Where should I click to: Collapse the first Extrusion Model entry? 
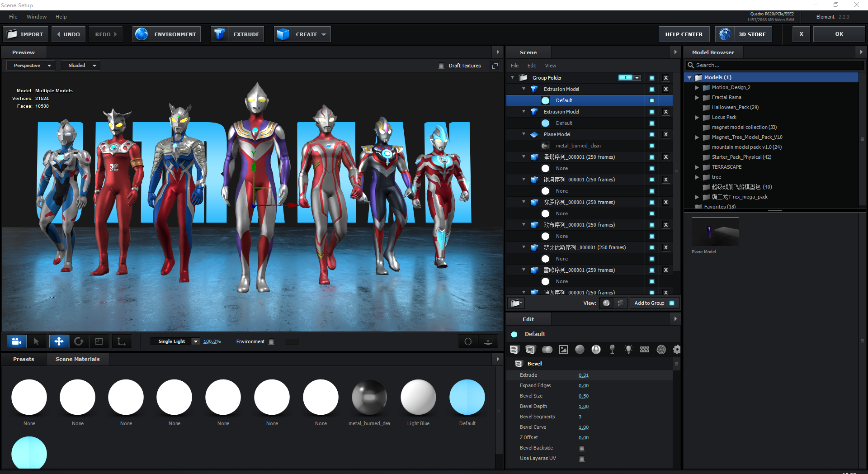(x=524, y=89)
